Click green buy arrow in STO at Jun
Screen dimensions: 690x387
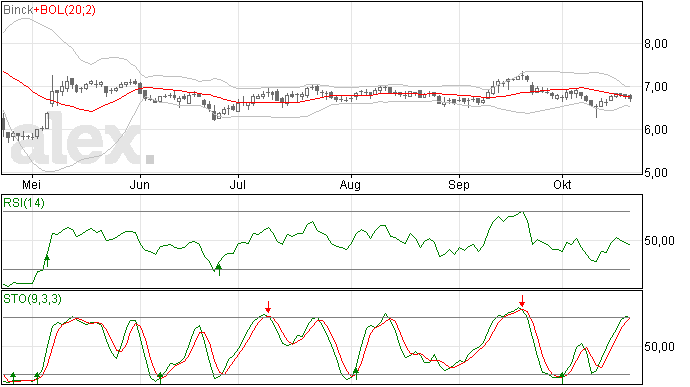(x=160, y=377)
